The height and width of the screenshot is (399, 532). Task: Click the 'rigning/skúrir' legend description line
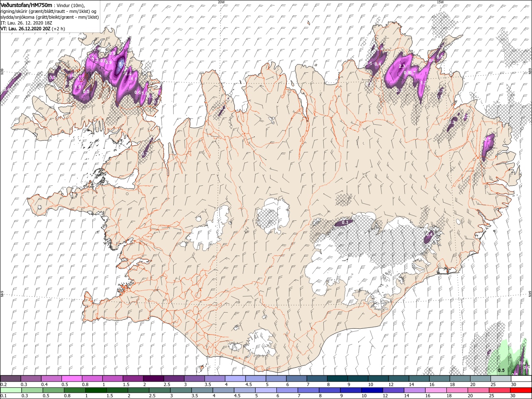(48, 11)
